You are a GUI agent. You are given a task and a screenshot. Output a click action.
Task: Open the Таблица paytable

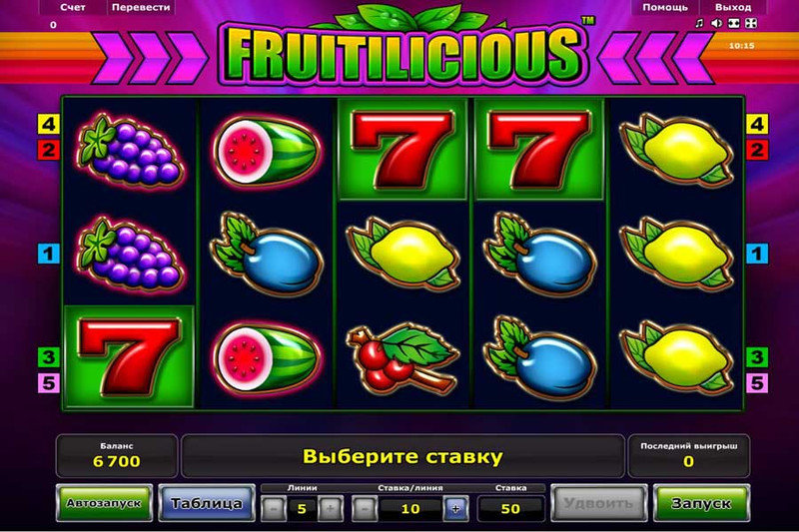click(x=207, y=503)
